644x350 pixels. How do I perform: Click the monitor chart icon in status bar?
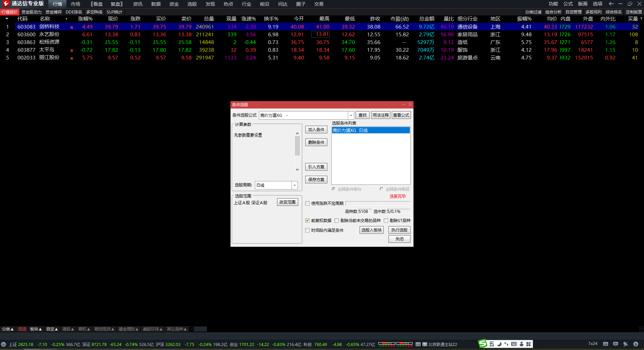[615, 344]
